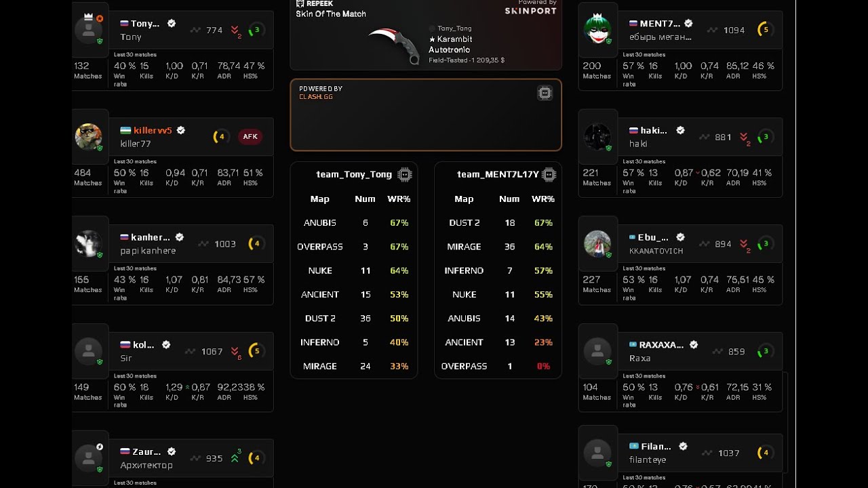The height and width of the screenshot is (488, 868).
Task: Click MIRAGE row in team_Tony_Tong table
Action: click(353, 366)
